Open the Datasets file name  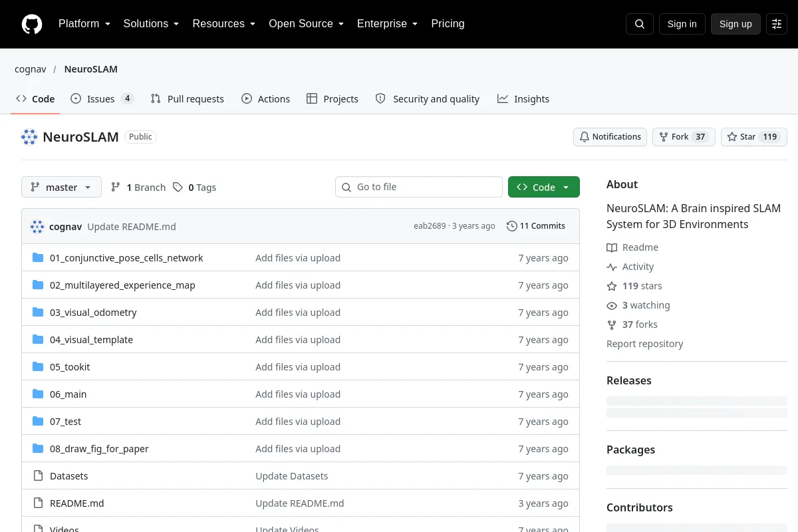coord(69,476)
